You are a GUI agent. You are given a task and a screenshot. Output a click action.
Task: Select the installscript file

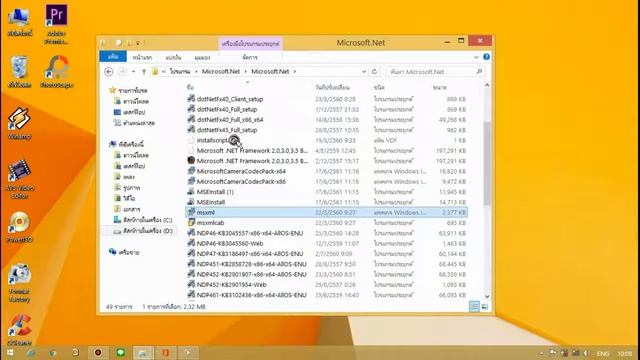[212, 140]
